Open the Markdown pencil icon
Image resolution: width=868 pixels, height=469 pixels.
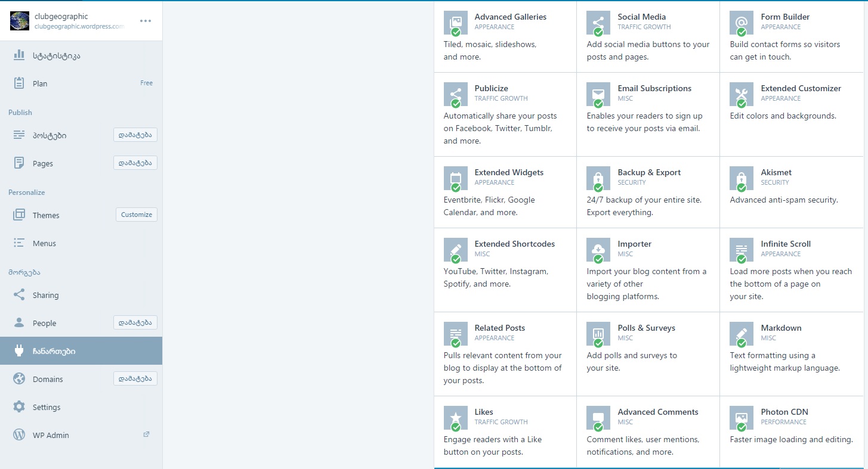click(x=742, y=334)
